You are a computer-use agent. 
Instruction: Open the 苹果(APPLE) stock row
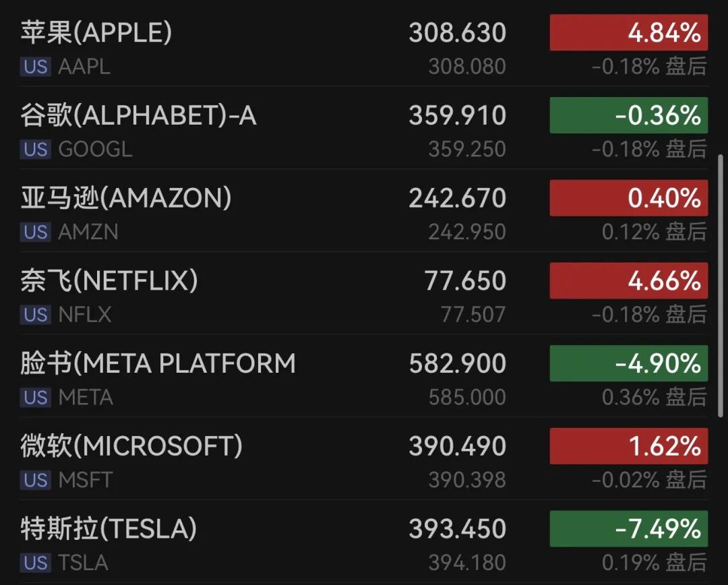click(x=364, y=46)
